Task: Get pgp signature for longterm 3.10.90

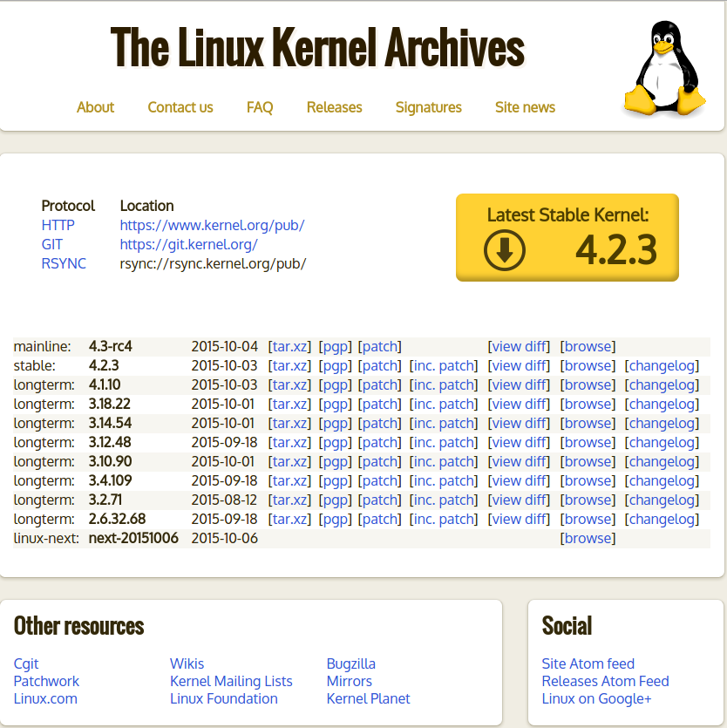Action: (336, 461)
